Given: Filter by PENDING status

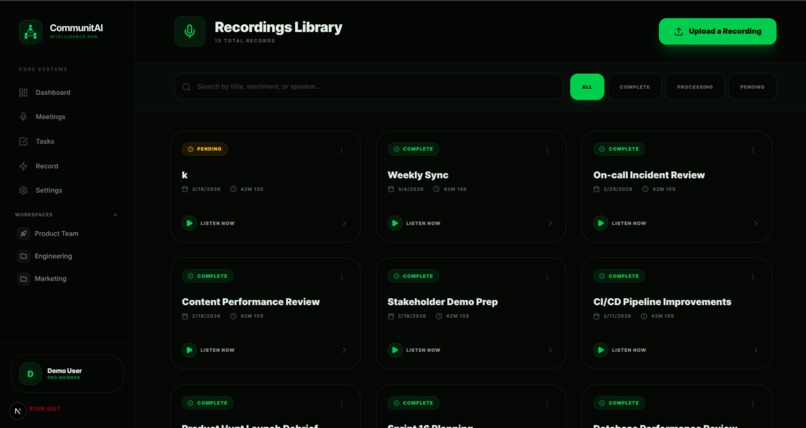Looking at the screenshot, I should click(x=752, y=87).
